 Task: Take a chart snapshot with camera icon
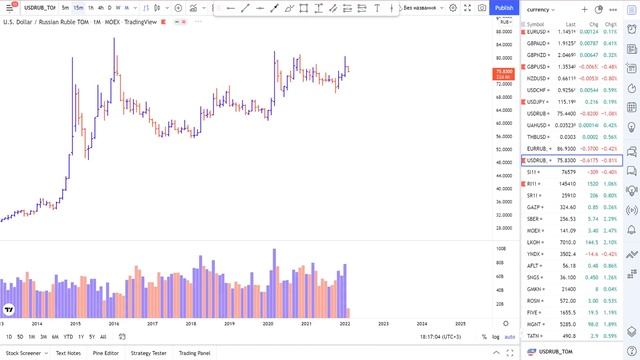[x=482, y=8]
